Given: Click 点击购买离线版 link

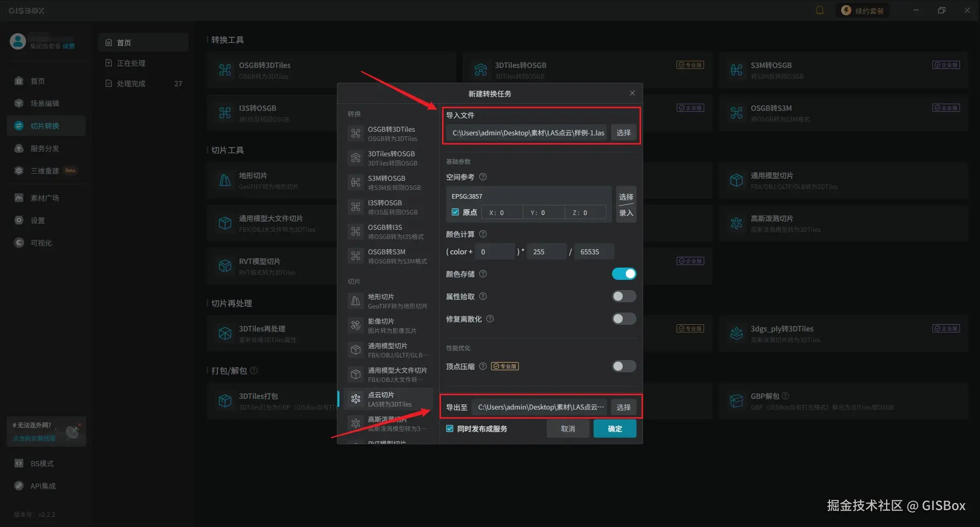Looking at the screenshot, I should [34, 438].
